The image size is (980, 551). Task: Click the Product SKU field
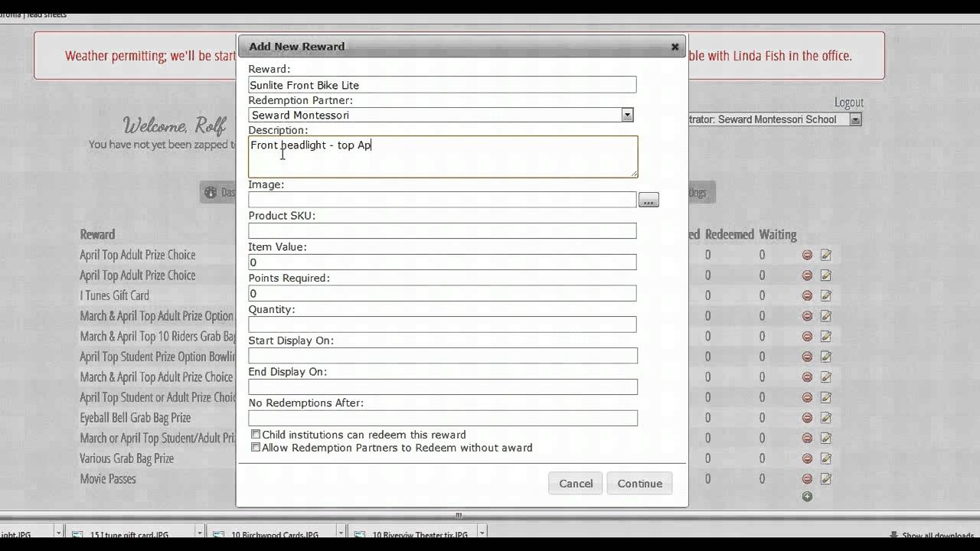[443, 231]
